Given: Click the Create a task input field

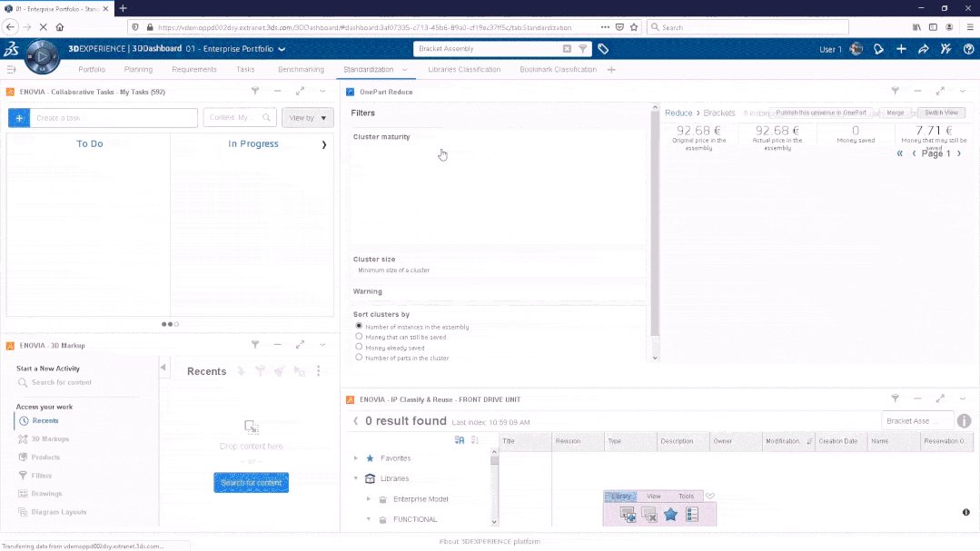Looking at the screenshot, I should [x=114, y=117].
